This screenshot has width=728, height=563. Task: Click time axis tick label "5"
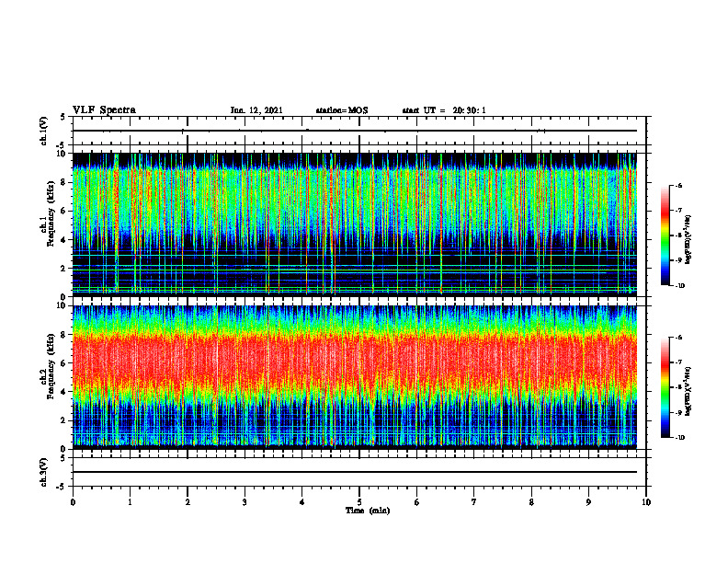359,502
